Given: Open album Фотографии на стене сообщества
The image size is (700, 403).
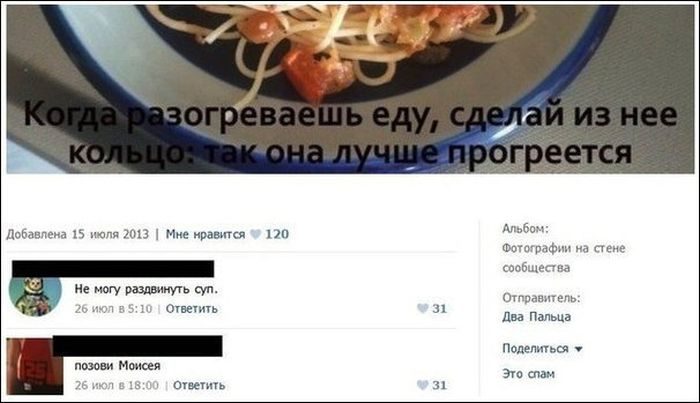Looking at the screenshot, I should coord(564,258).
